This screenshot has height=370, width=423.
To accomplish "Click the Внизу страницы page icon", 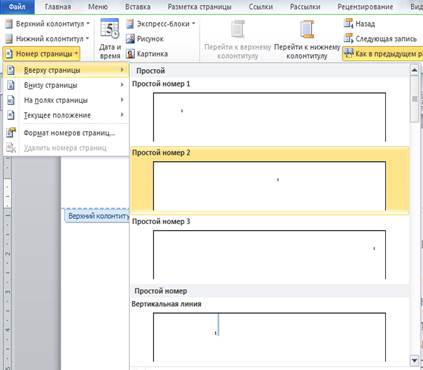I will [11, 85].
